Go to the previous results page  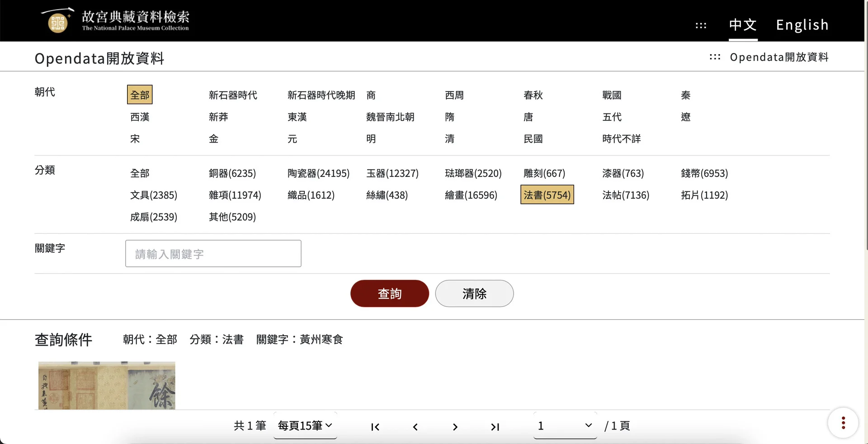tap(415, 427)
